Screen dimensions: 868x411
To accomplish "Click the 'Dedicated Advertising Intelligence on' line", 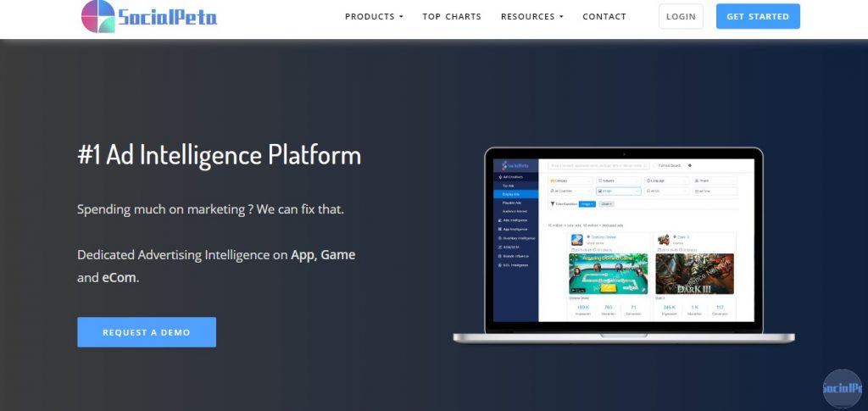I will 182,255.
